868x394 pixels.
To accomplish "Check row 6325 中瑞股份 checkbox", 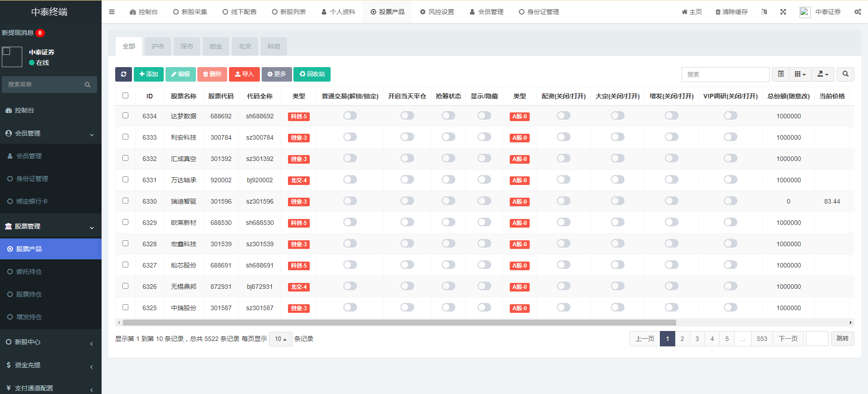I will pyautogui.click(x=126, y=307).
